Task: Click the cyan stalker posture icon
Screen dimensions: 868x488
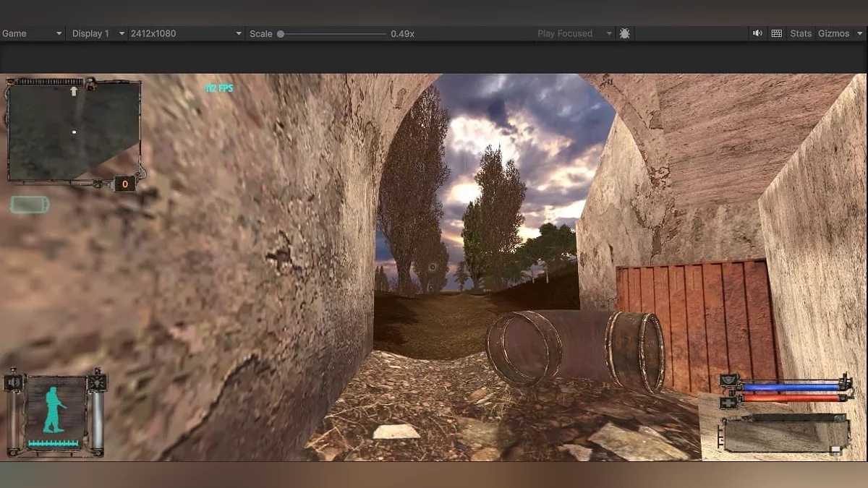Action: coord(55,409)
